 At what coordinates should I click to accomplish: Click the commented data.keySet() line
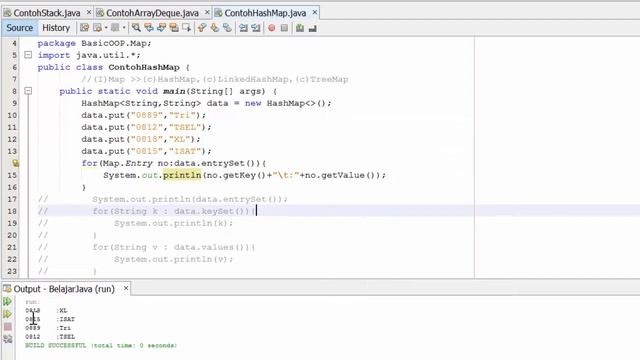174,211
